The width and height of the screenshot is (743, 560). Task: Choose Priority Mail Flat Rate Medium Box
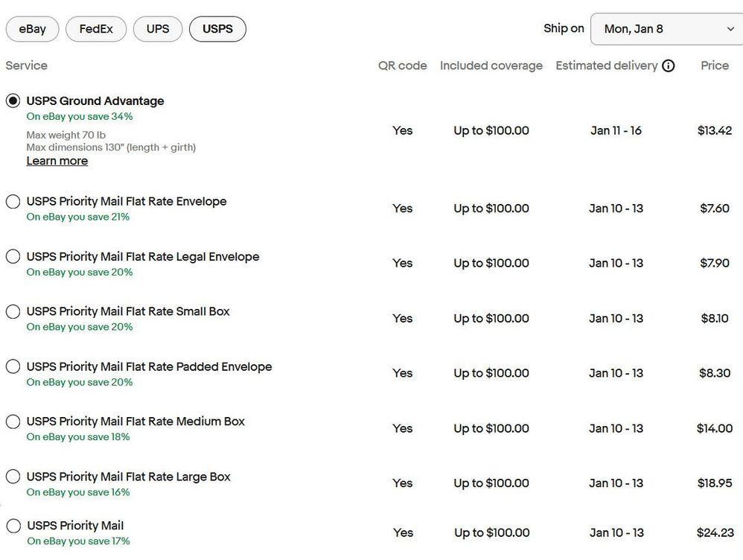13,421
